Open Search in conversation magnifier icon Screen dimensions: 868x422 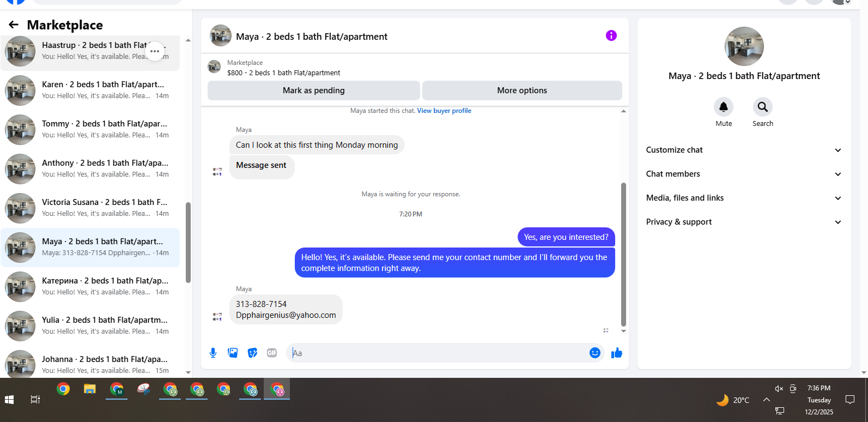pos(763,107)
